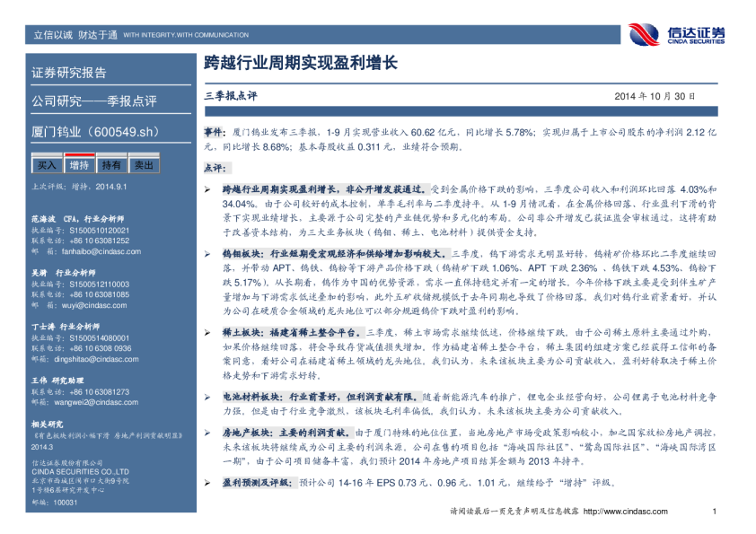Click the arrow bullet before 电池材料板块 paragraph
The image size is (756, 534).
point(207,397)
